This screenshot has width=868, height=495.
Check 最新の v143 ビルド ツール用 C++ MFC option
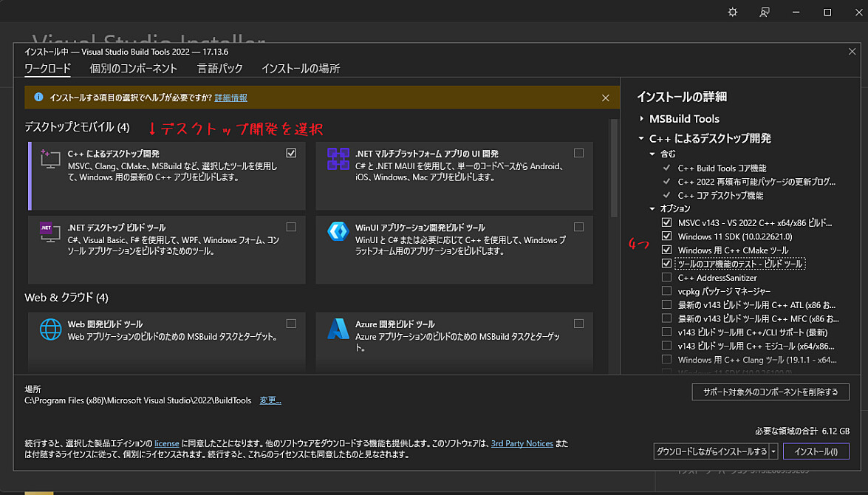tap(666, 318)
